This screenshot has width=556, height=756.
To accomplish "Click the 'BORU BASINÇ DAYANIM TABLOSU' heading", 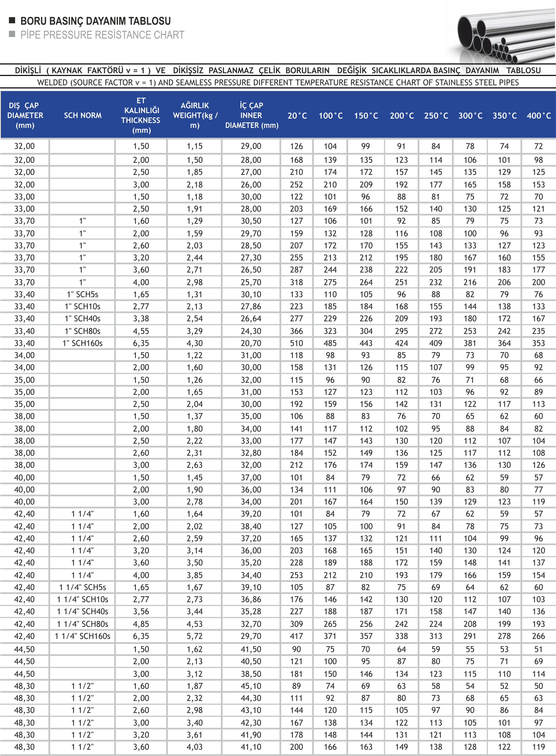I will point(95,21).
